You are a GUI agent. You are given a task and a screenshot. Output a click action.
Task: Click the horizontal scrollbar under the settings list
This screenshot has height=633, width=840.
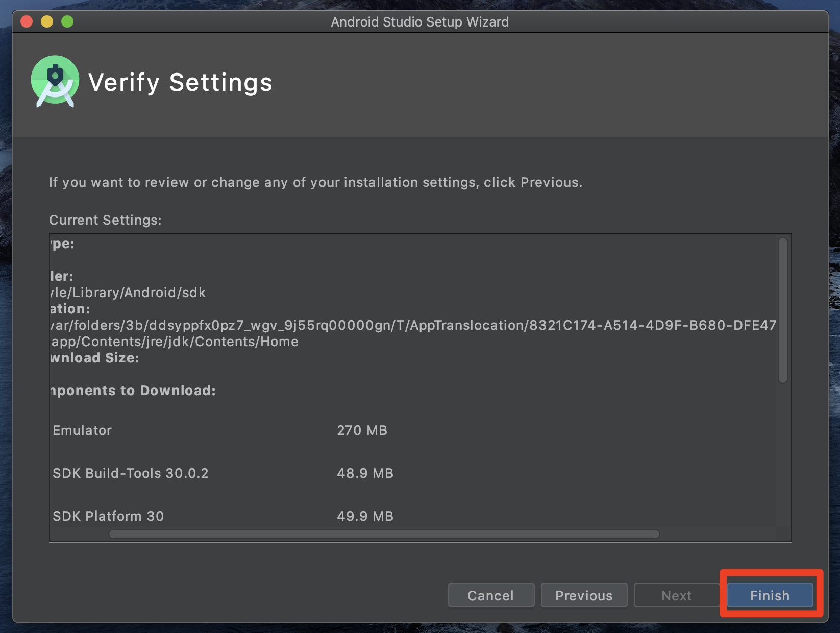[x=384, y=534]
